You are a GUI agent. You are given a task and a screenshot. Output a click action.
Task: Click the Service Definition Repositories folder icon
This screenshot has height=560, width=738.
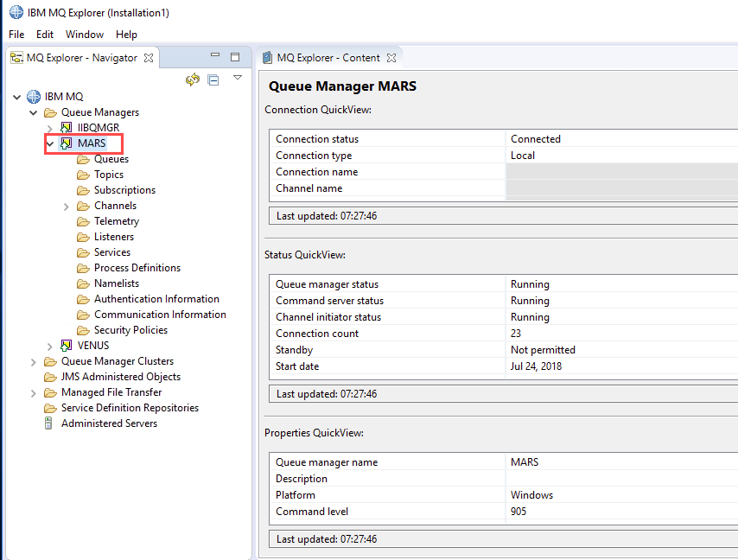[50, 408]
